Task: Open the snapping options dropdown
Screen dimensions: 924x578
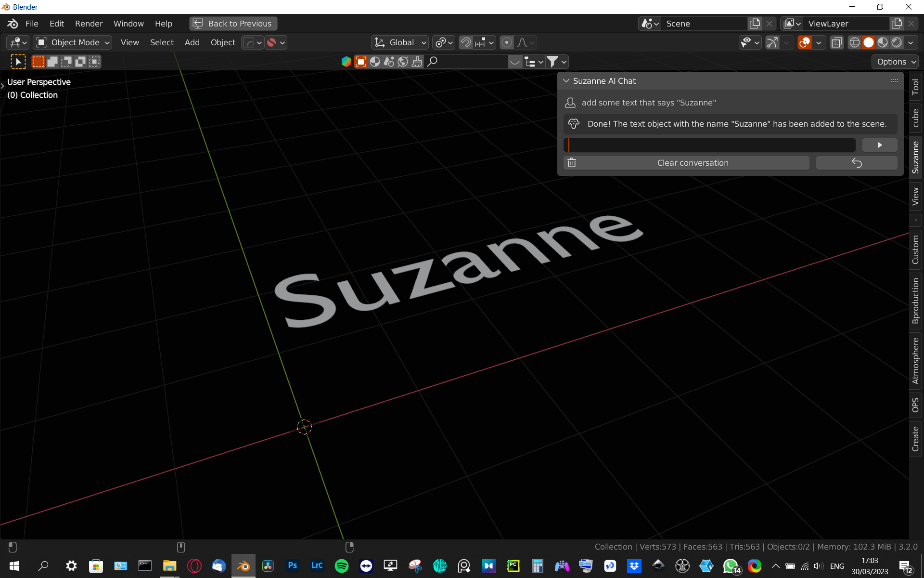Action: click(x=484, y=42)
